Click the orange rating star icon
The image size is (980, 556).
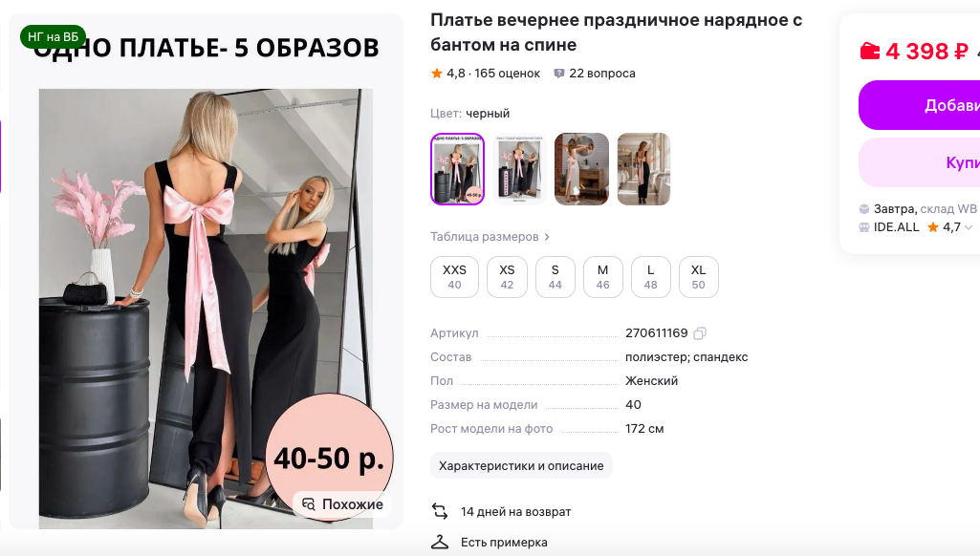[436, 74]
